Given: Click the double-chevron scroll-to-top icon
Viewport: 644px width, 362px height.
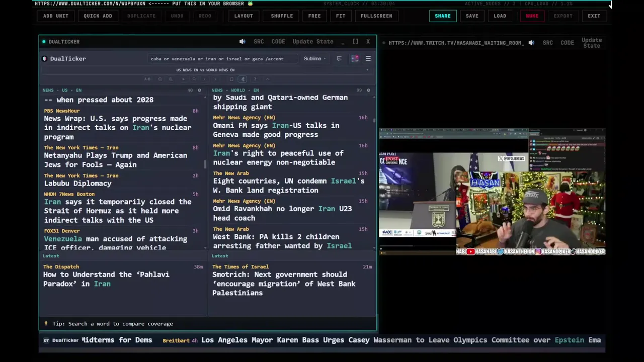Looking at the screenshot, I should (x=194, y=79).
